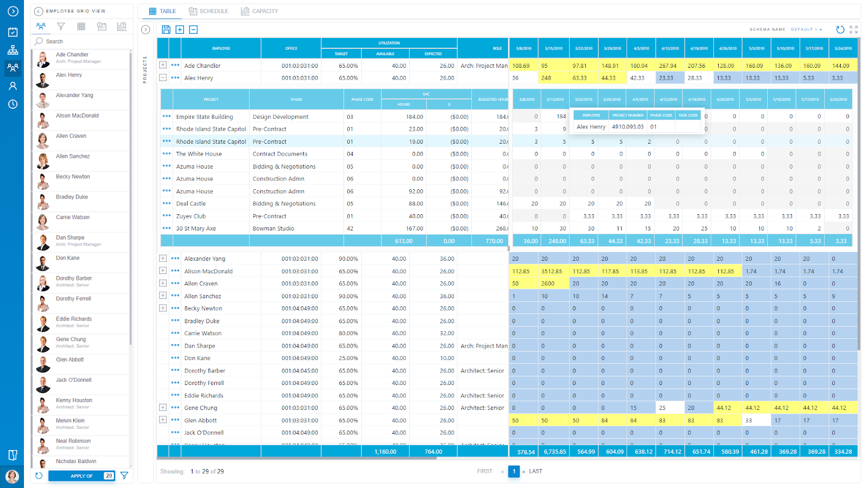Expand the Allen Sanchez row

pyautogui.click(x=163, y=296)
